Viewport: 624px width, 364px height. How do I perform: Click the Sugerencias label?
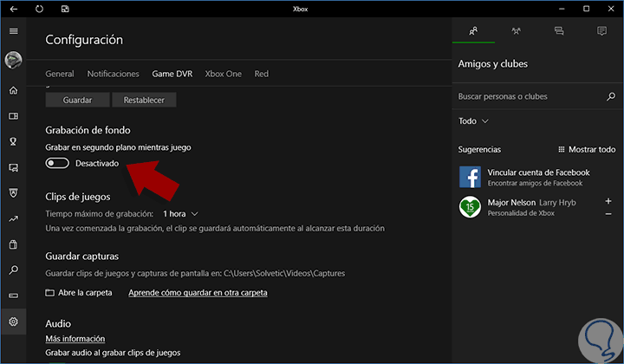[479, 150]
